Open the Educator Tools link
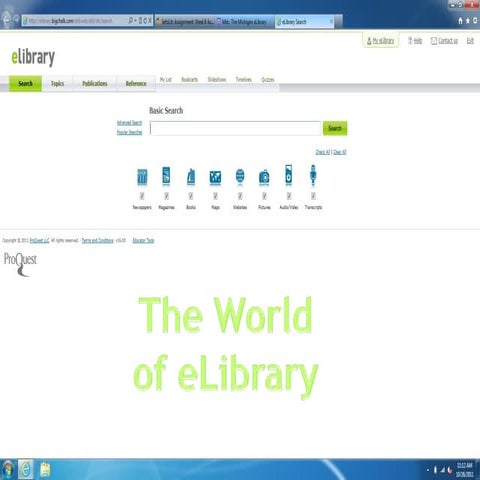This screenshot has width=480, height=480. [x=143, y=240]
